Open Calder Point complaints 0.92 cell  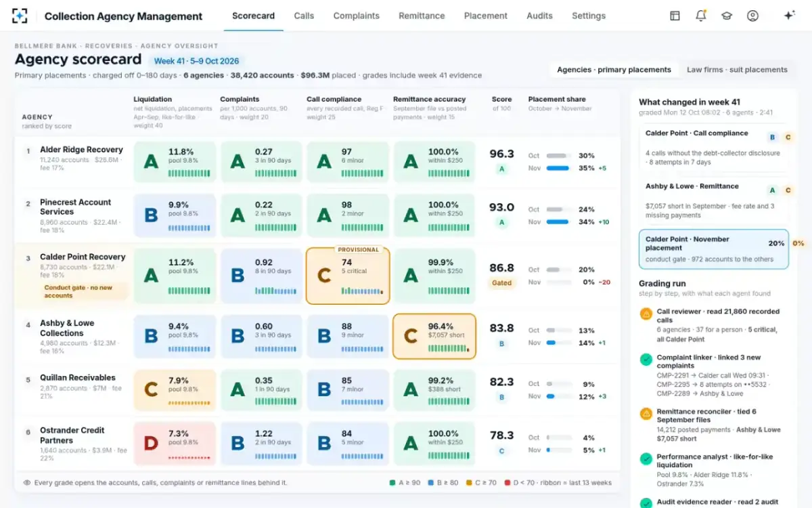coord(261,275)
